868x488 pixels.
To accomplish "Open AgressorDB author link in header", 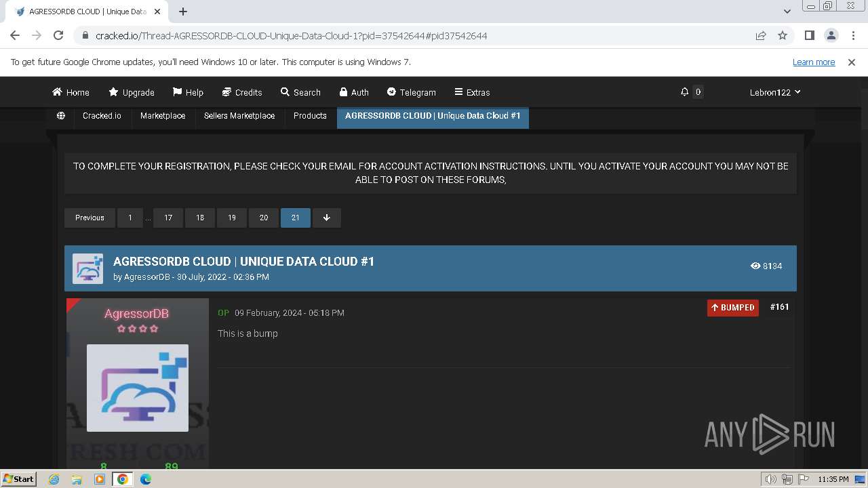I will pos(147,277).
